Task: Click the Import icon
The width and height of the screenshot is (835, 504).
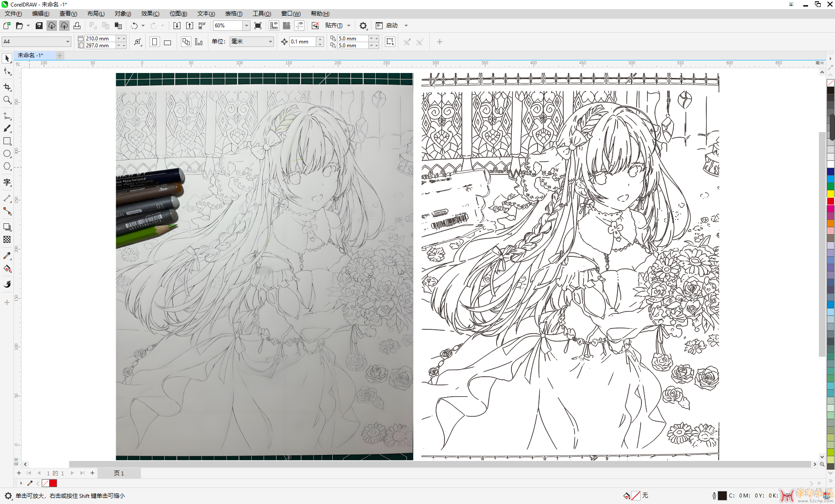Action: pos(177,26)
